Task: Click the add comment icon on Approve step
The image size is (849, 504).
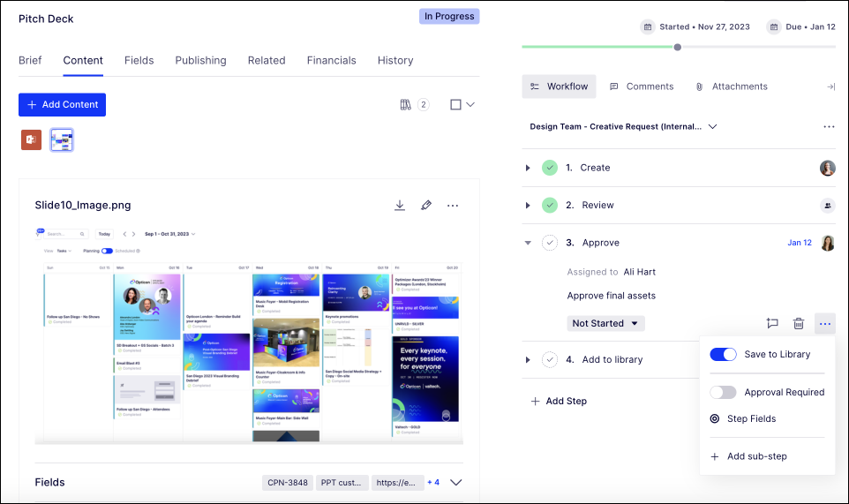Action: click(772, 323)
